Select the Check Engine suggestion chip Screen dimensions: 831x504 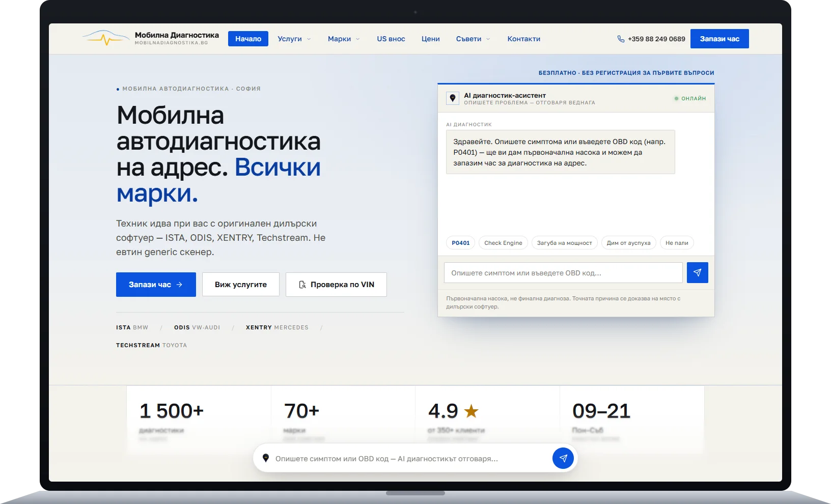503,243
